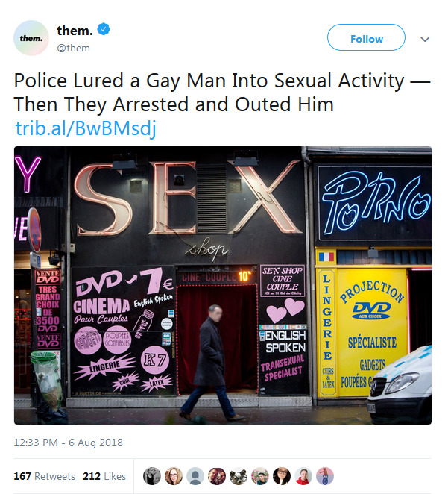This screenshot has width=448, height=494.
Task: Click the last liker avatar, pink cartoon
Action: (325, 476)
